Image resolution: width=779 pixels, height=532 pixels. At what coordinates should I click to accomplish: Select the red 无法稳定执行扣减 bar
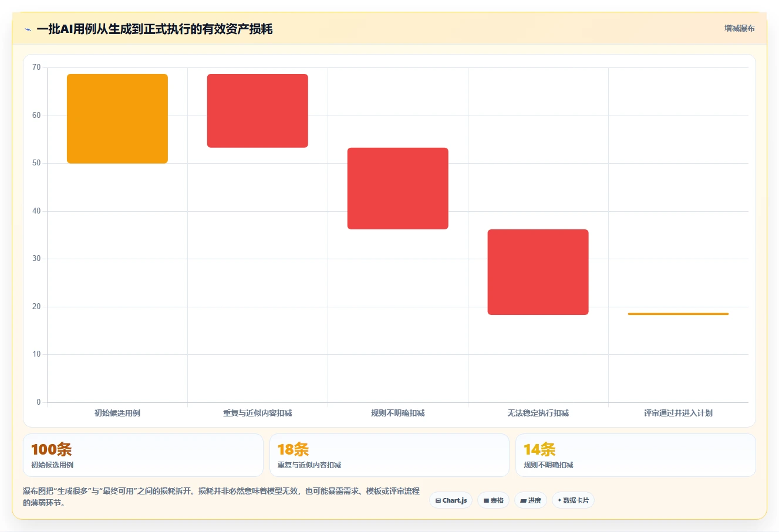point(538,272)
